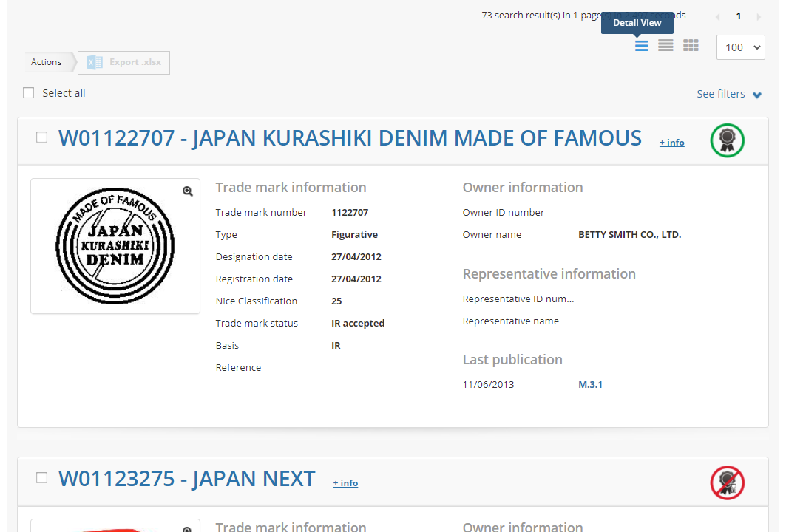Screen dimensions: 786x532
Task: Click the Actions label
Action: tap(46, 62)
